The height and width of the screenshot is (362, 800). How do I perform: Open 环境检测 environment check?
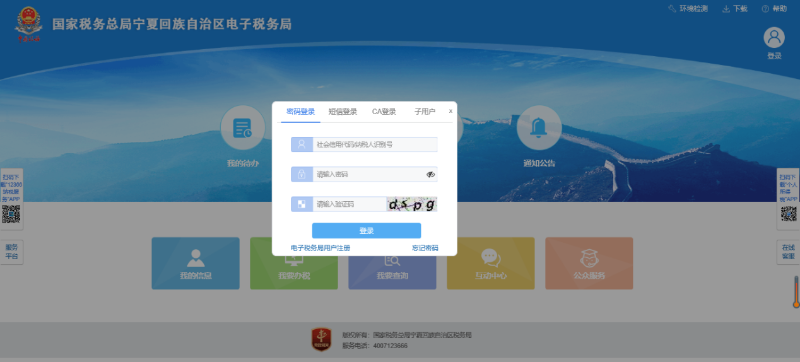click(688, 9)
